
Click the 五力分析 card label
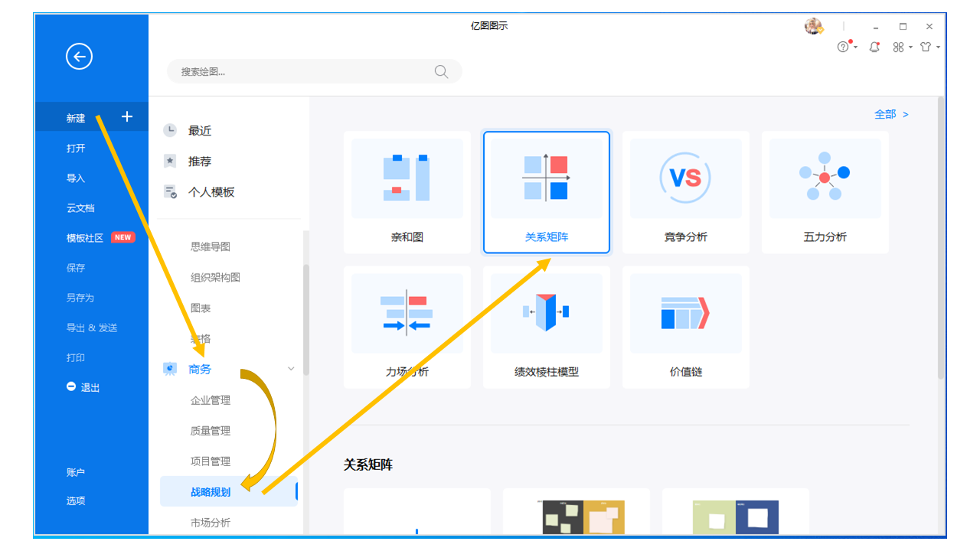[x=825, y=237]
